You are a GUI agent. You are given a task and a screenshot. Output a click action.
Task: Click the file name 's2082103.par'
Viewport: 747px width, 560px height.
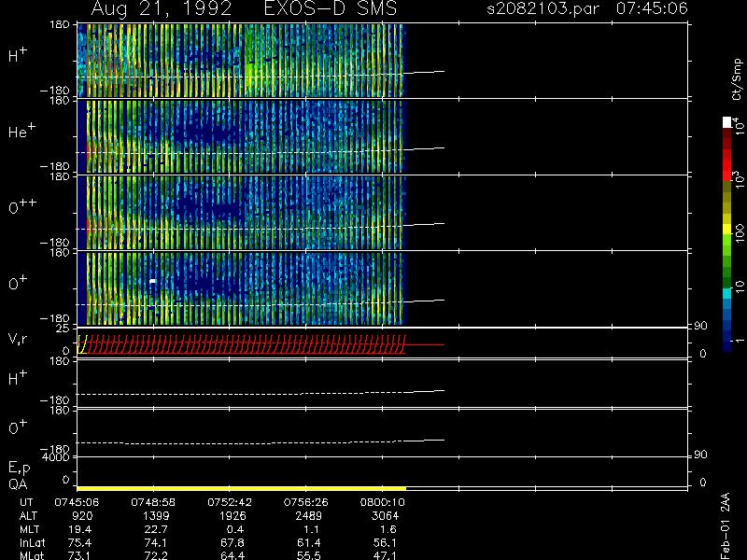pos(543,8)
